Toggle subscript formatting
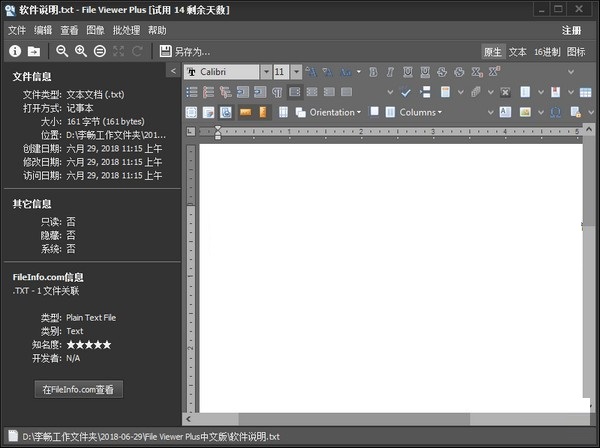 [477, 72]
